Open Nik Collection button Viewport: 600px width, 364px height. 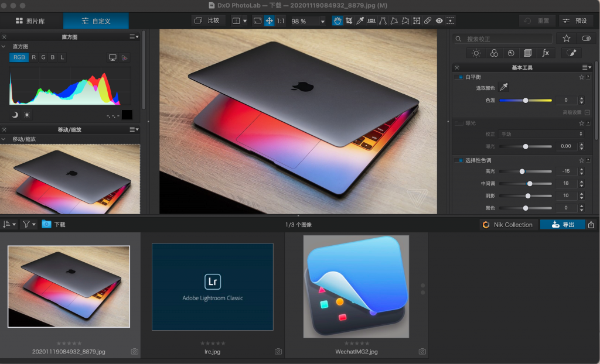[507, 225]
